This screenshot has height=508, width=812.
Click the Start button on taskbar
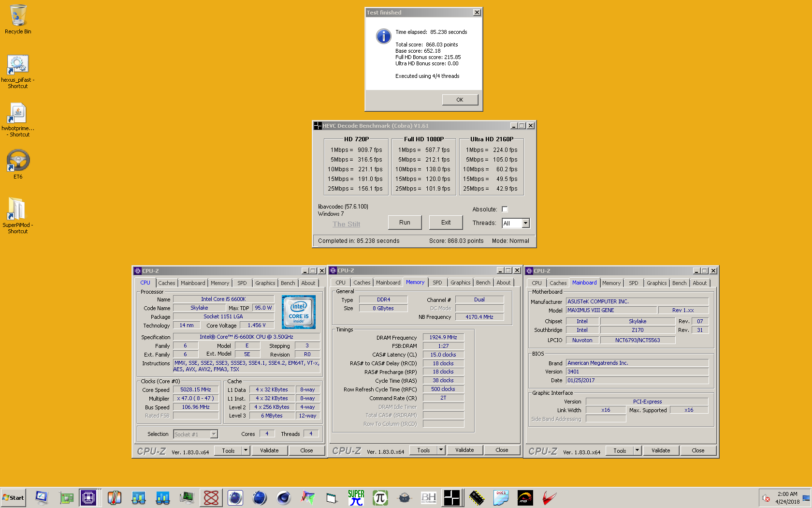(x=13, y=498)
